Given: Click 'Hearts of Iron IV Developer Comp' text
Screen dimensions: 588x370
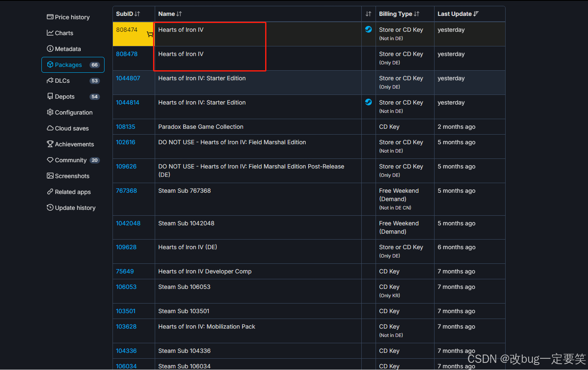Looking at the screenshot, I should pos(205,271).
